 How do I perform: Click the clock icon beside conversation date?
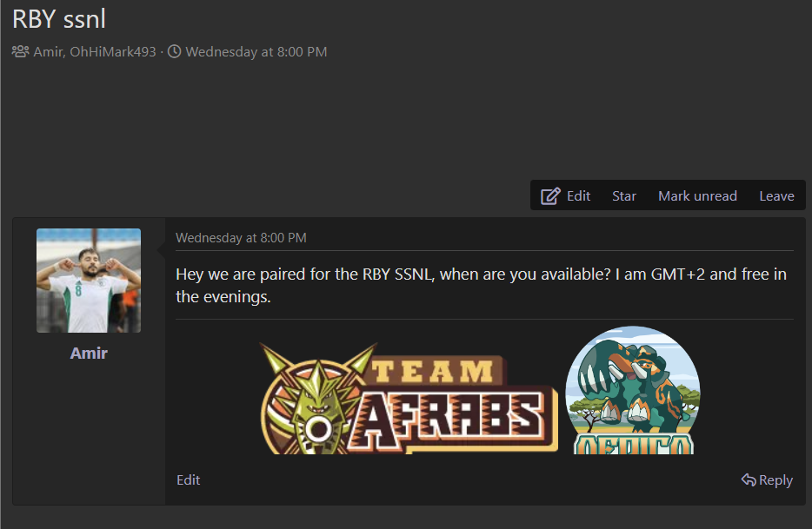pyautogui.click(x=174, y=52)
